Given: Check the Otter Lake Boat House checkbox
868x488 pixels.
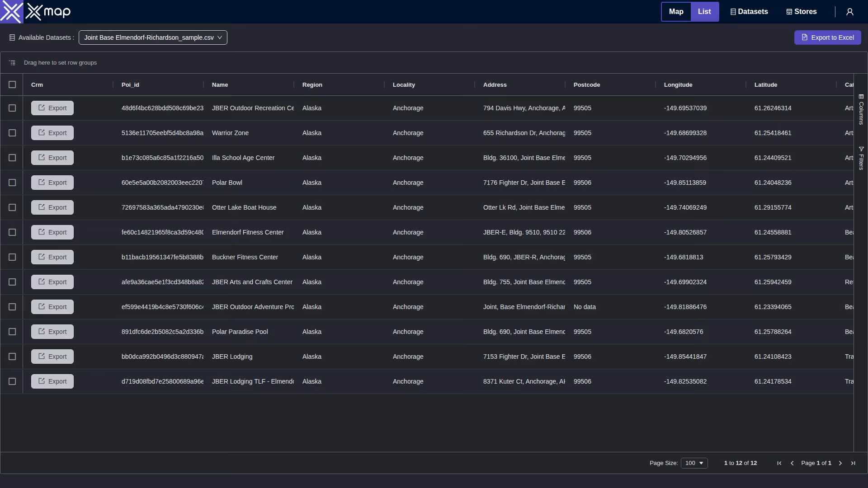Looking at the screenshot, I should (x=12, y=207).
